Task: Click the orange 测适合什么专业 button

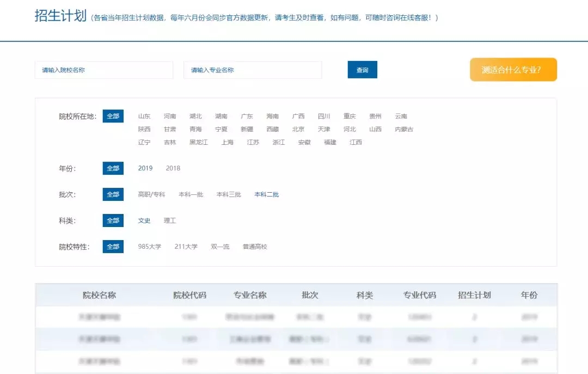Action: pos(513,70)
